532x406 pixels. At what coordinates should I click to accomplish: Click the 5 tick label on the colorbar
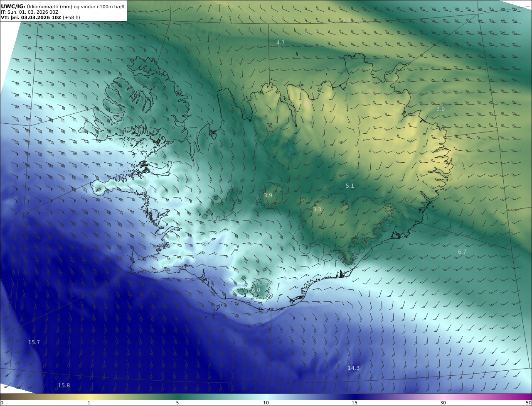coord(177,403)
